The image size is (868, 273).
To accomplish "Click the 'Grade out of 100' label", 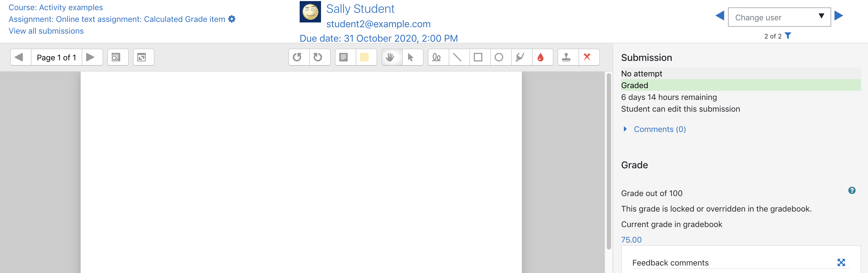I will [652, 193].
